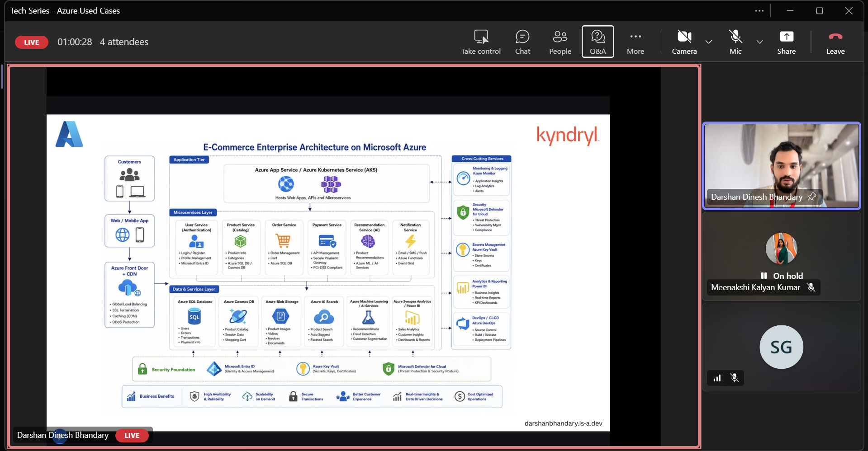Image resolution: width=868 pixels, height=451 pixels.
Task: Click the red LIVE indicator badge
Action: (32, 42)
